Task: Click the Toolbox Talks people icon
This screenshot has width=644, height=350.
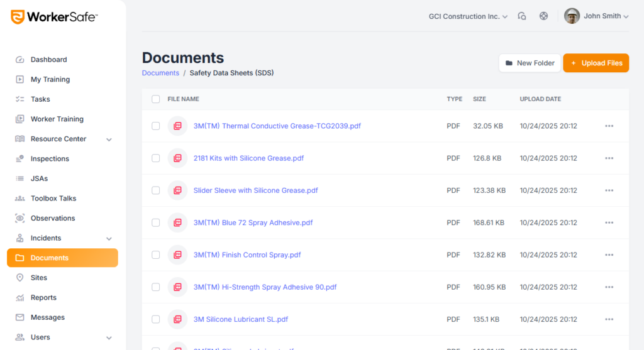Action: 19,198
